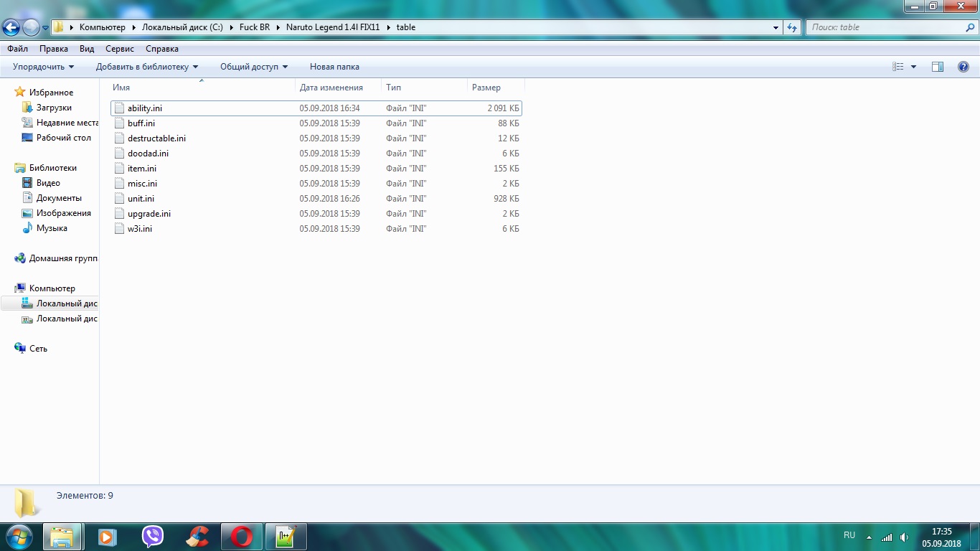Select the buff.ini file icon
Image resolution: width=980 pixels, height=551 pixels.
click(x=119, y=123)
